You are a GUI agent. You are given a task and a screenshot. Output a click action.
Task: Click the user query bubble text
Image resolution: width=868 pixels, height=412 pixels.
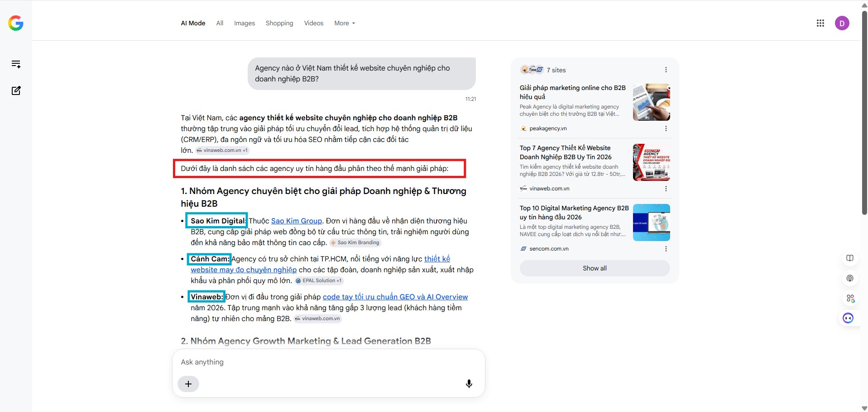(352, 73)
